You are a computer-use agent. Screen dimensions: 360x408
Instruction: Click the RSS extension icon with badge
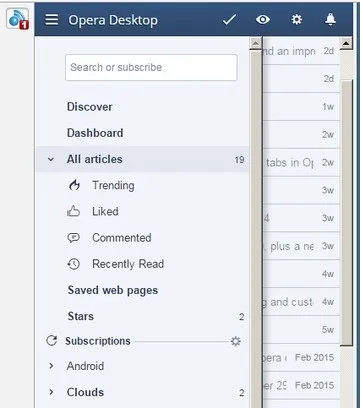(18, 19)
